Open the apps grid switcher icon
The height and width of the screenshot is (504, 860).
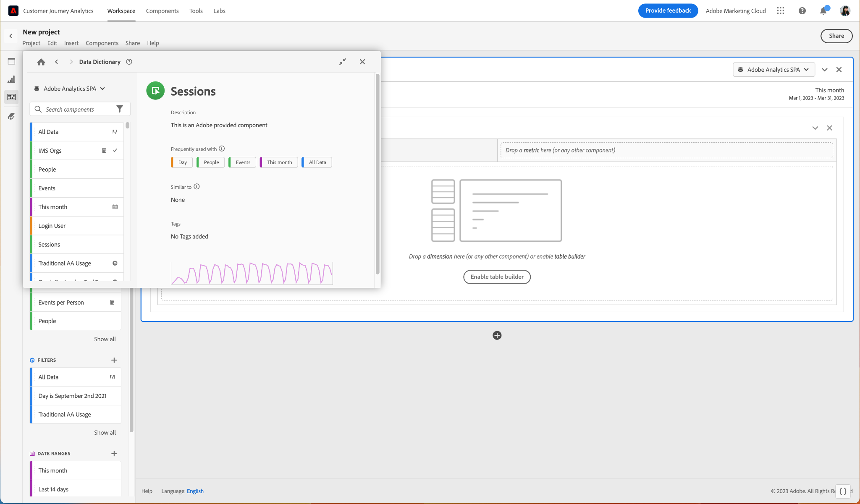tap(781, 11)
